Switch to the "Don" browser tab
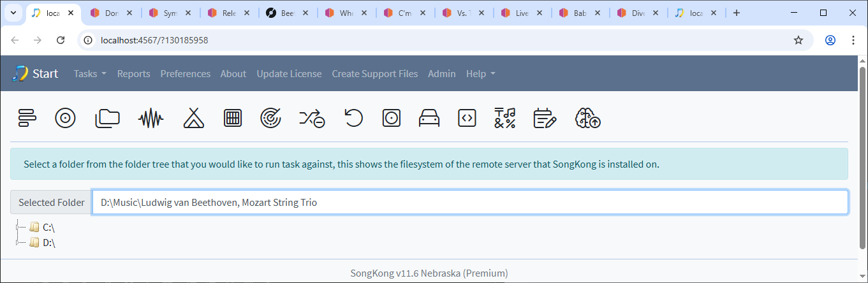 [x=112, y=13]
